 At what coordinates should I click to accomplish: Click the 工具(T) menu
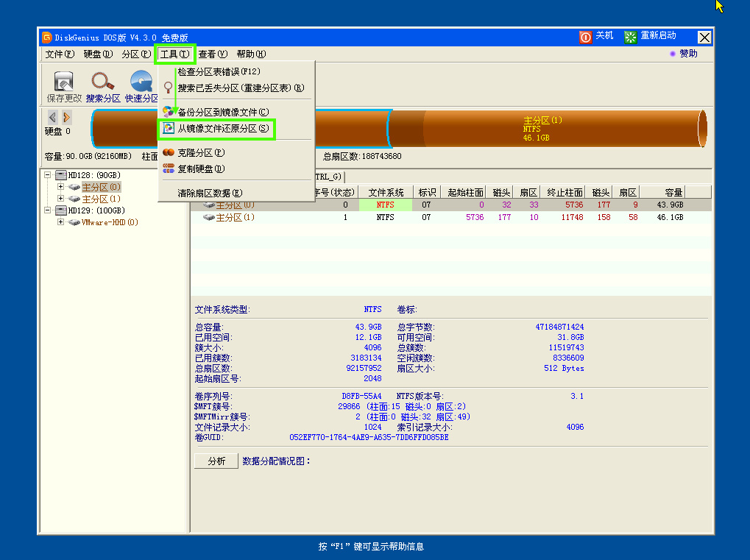[174, 54]
